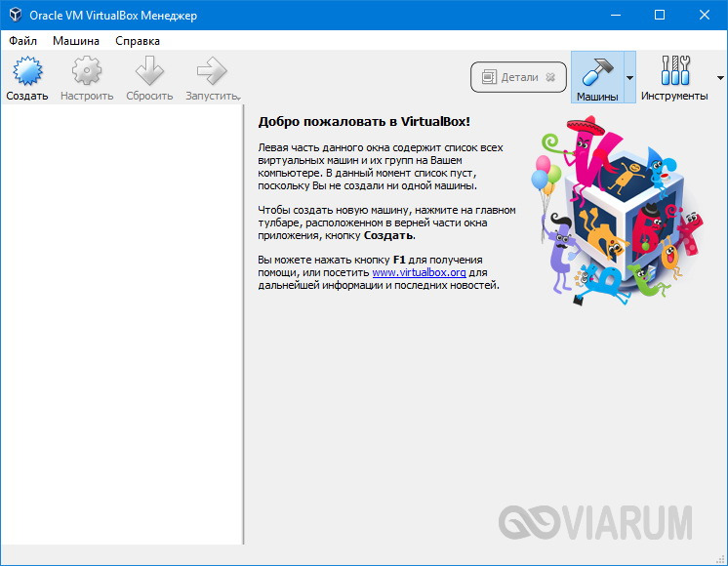Open the small arrow beside Запустить
Image resolution: width=728 pixels, height=566 pixels.
tap(239, 98)
